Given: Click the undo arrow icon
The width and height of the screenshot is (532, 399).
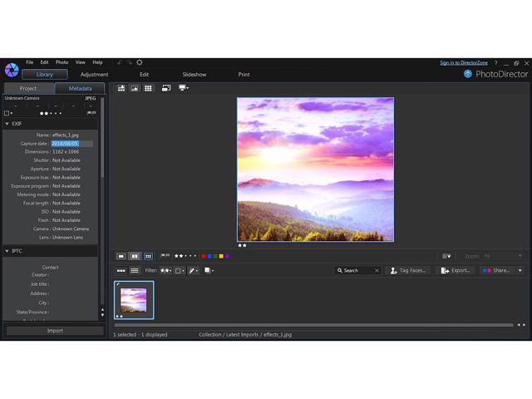Looking at the screenshot, I should coord(119,63).
